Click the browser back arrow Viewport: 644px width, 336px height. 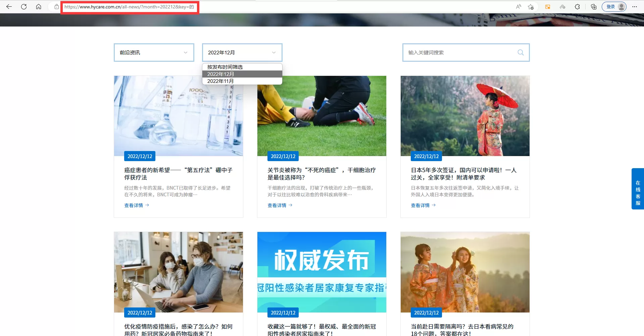[9, 7]
